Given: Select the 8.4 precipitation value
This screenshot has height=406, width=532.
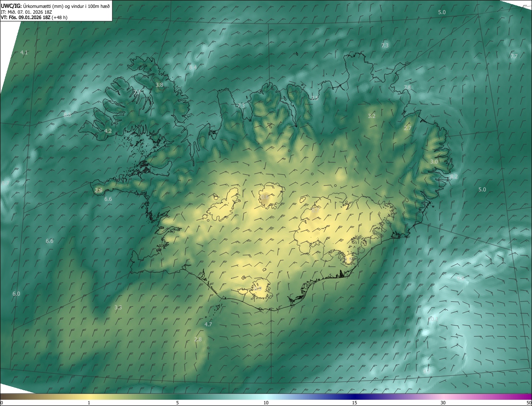Looking at the screenshot, I should pos(193,67).
